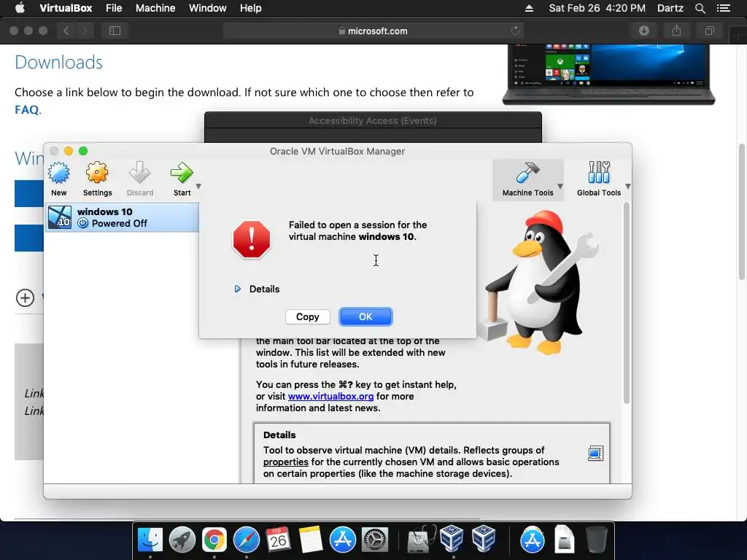This screenshot has width=747, height=560.
Task: Click the eject icon in the menu bar
Action: tap(530, 8)
